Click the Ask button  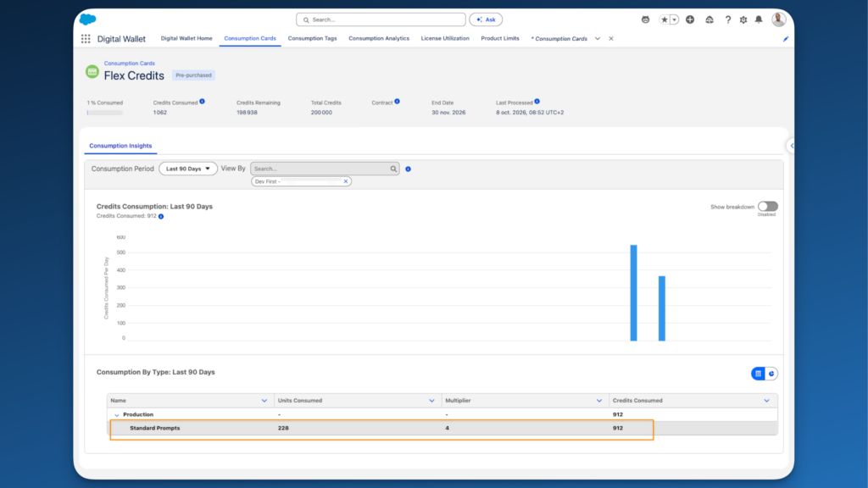coord(486,19)
